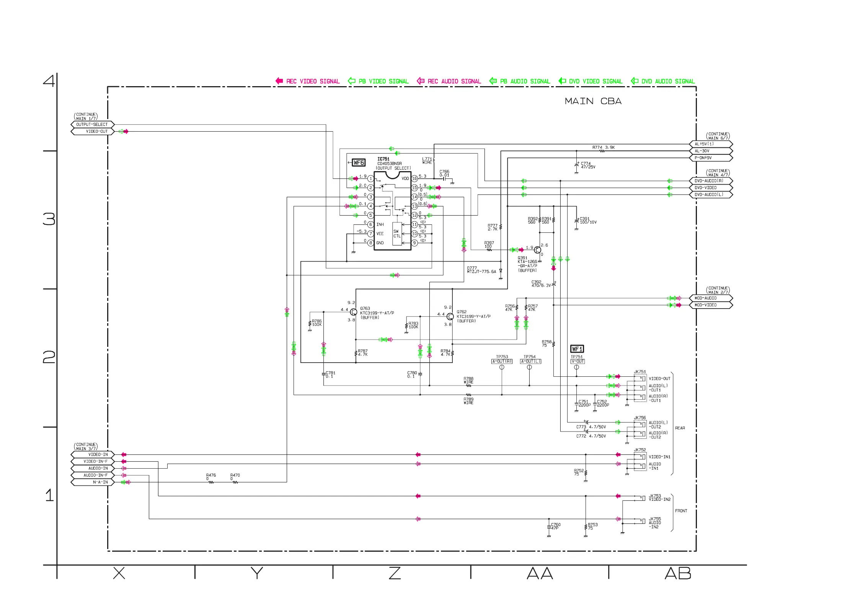The width and height of the screenshot is (868, 608).
Task: Select the WF6 waveform marker box
Action: coord(359,162)
